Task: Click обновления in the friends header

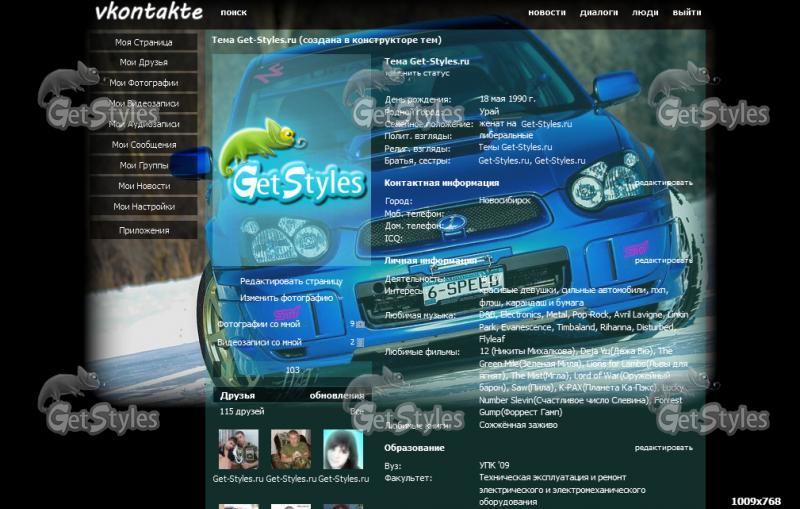Action: 337,396
